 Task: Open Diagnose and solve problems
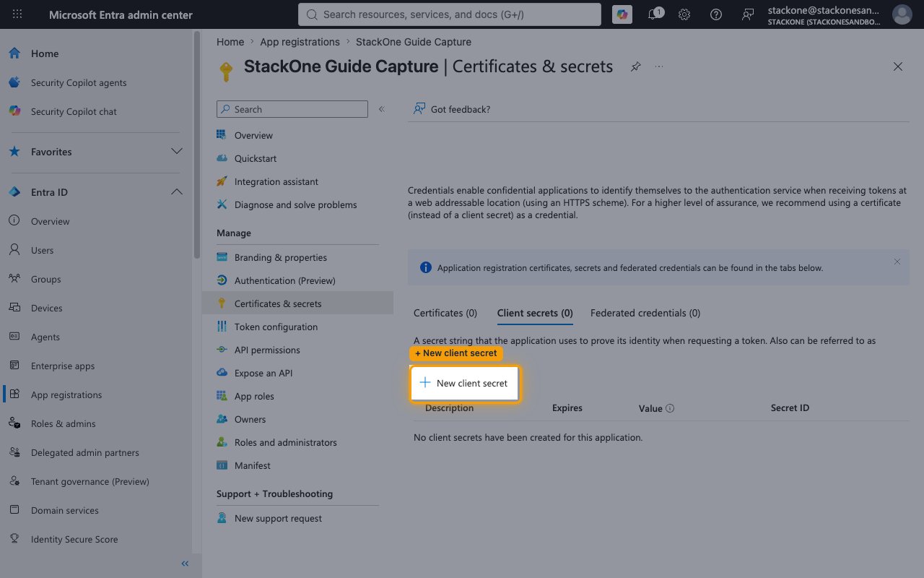click(297, 204)
